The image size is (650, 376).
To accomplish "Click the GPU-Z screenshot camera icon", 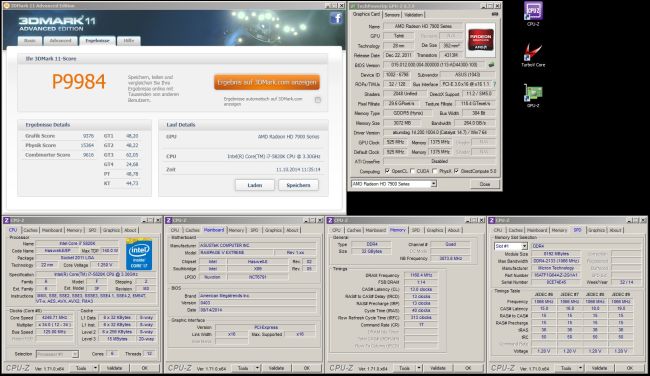I will [x=495, y=14].
